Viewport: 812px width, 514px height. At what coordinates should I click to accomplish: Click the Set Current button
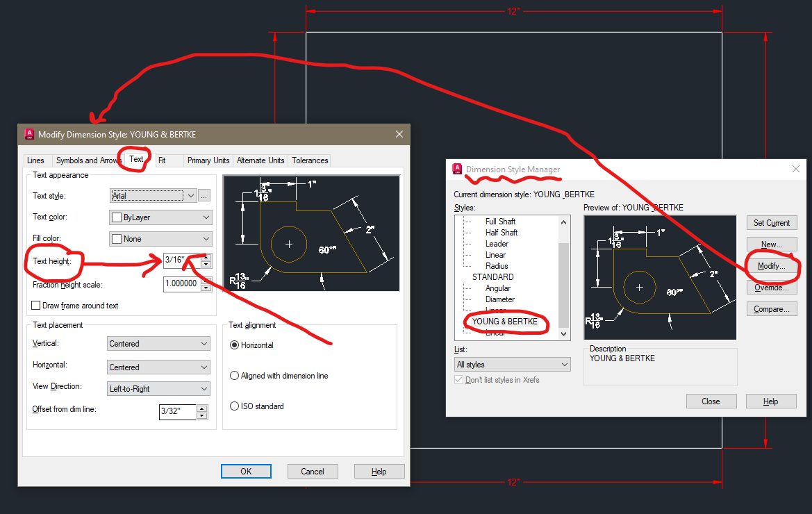point(772,223)
